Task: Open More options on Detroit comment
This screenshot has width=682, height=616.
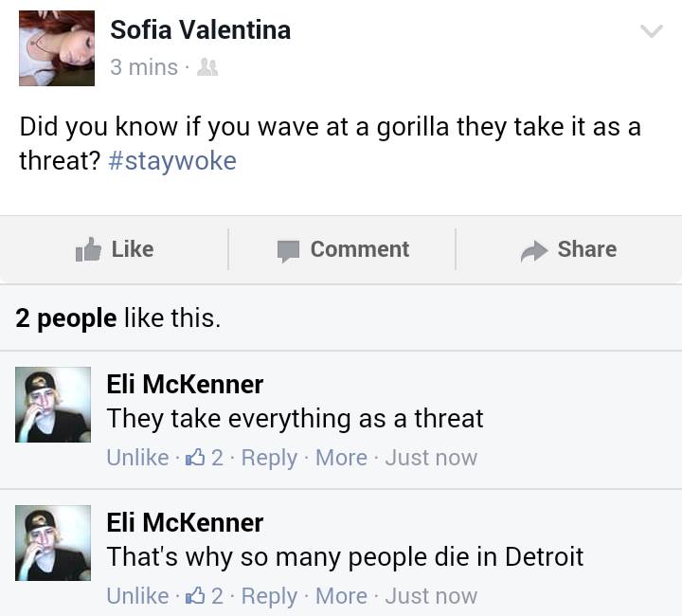Action: point(341,596)
